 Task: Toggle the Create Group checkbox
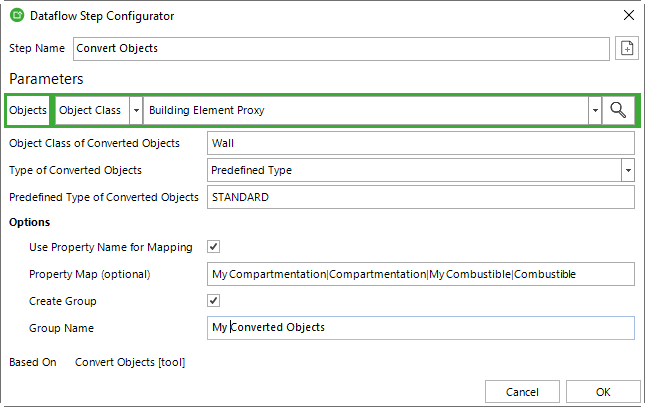213,301
